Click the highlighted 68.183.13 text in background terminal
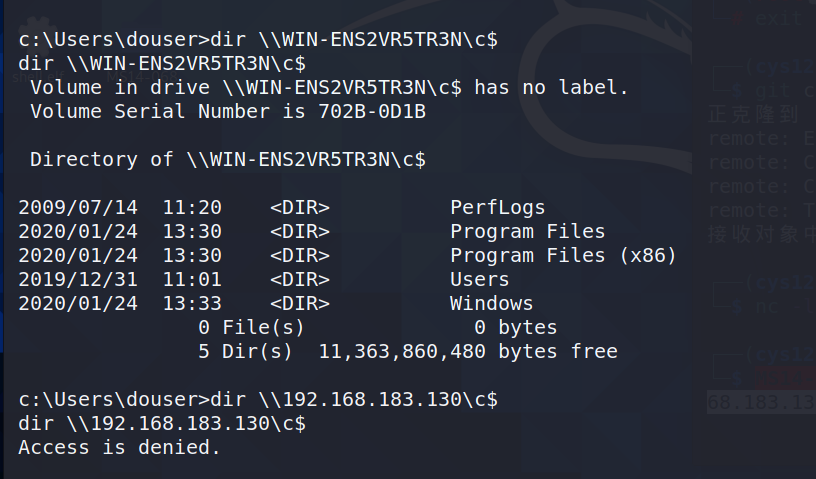Image resolution: width=816 pixels, height=479 pixels. coord(761,402)
